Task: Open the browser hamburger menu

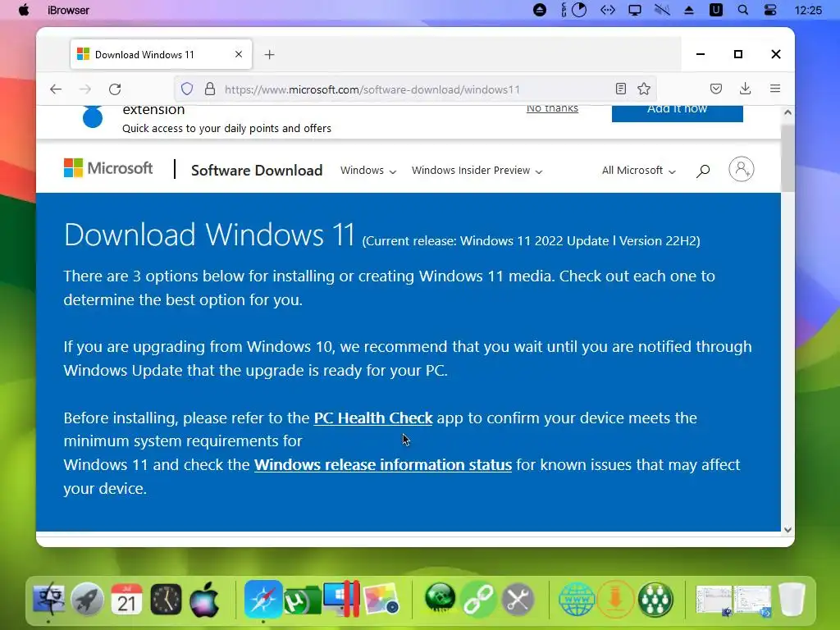Action: click(x=774, y=89)
